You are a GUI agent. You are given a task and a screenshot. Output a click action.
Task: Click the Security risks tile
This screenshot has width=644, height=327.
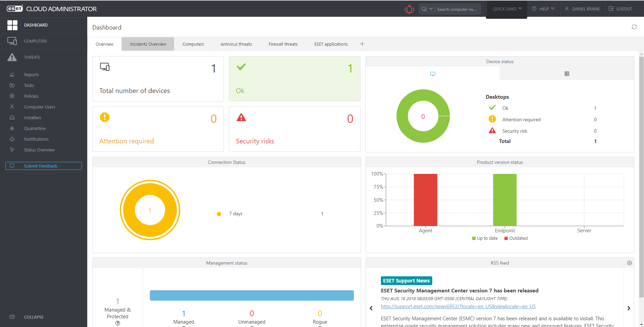[x=295, y=129]
